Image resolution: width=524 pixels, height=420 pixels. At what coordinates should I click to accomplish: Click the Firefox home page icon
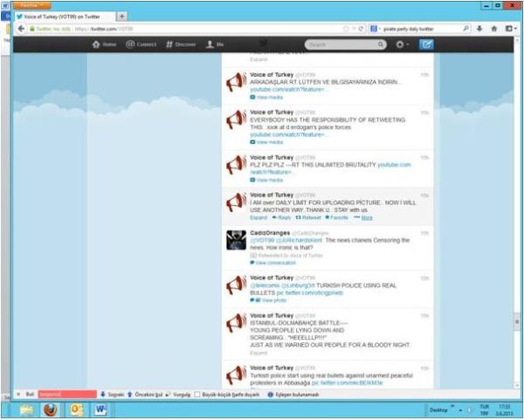pos(494,29)
